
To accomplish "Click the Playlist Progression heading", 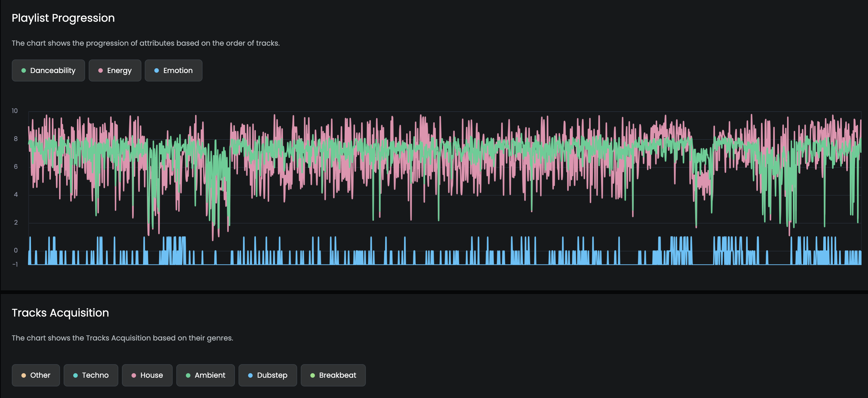I will (63, 18).
